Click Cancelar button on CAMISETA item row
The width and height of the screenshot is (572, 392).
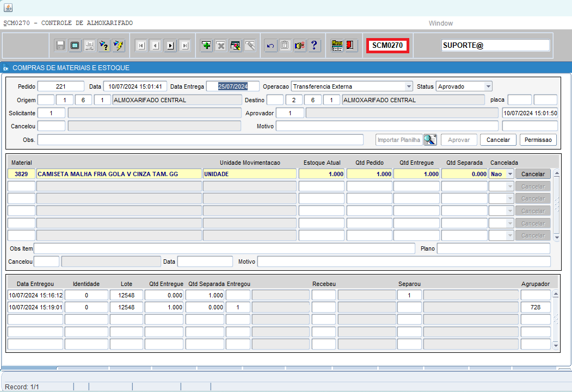click(x=533, y=174)
